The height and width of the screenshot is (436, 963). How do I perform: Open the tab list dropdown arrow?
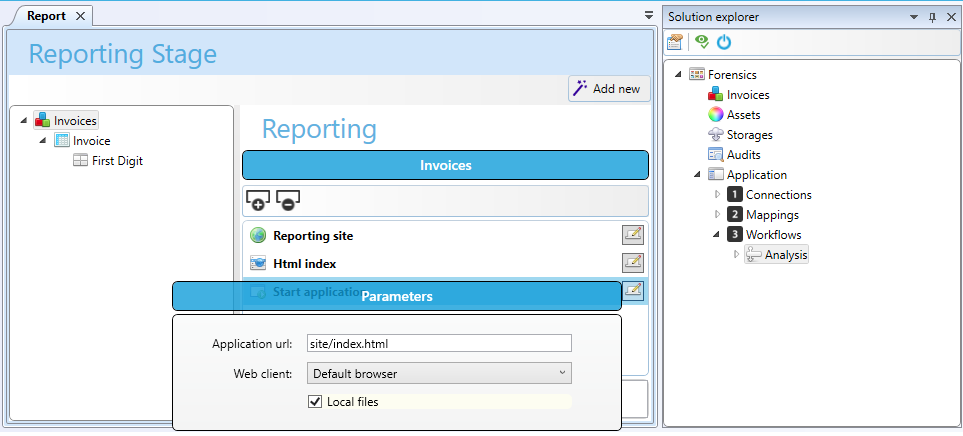pos(649,16)
